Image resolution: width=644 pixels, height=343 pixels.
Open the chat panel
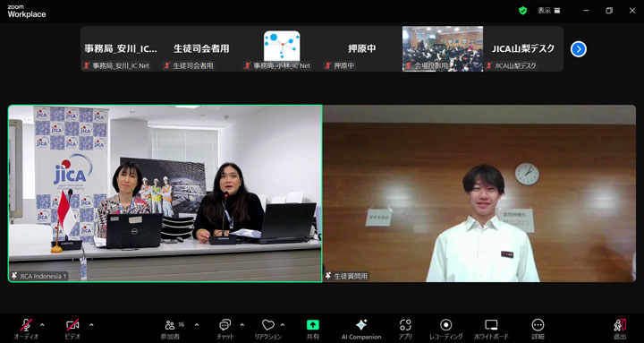(225, 329)
